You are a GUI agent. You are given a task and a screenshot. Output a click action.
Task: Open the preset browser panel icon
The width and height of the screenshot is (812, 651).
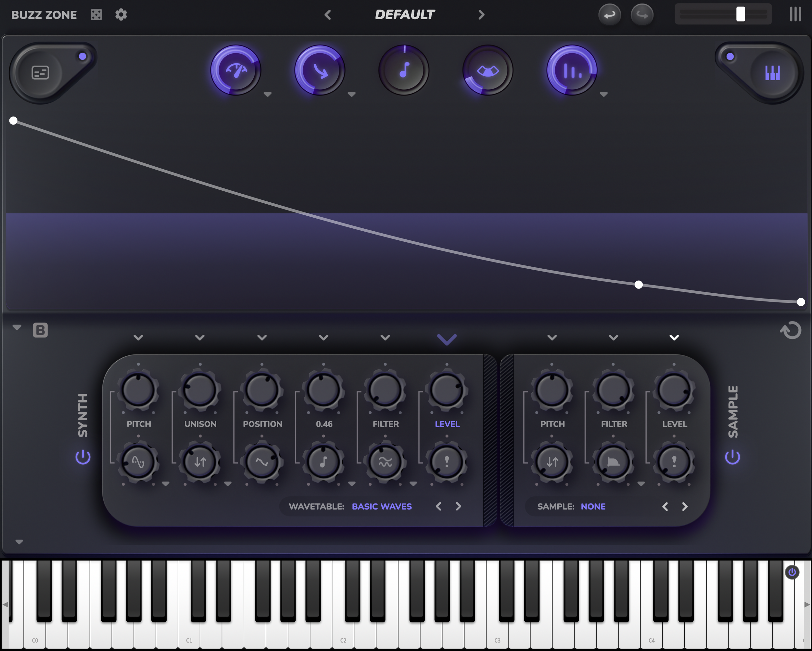40,72
